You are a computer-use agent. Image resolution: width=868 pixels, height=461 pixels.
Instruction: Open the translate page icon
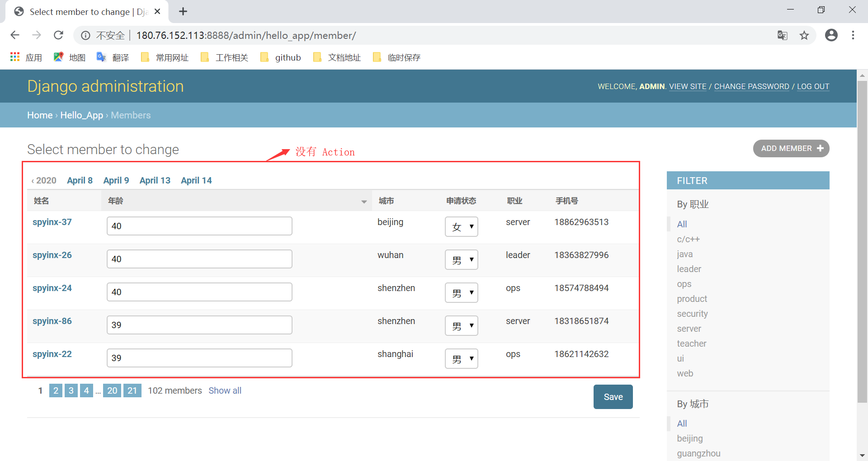(x=783, y=35)
